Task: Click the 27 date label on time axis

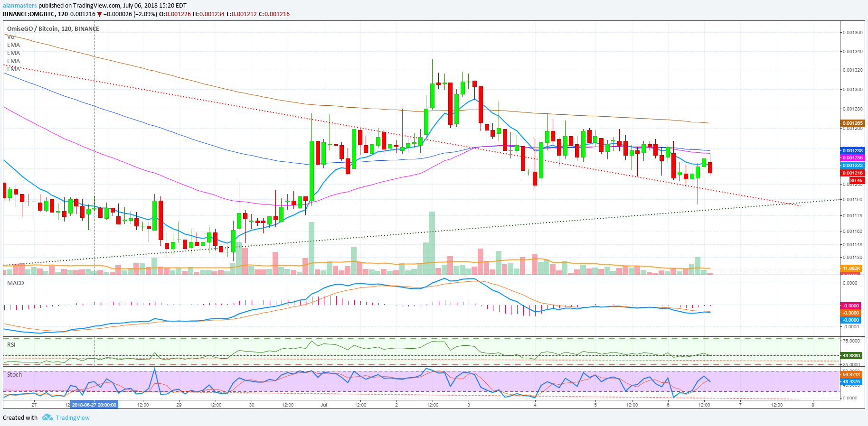Action: click(34, 405)
